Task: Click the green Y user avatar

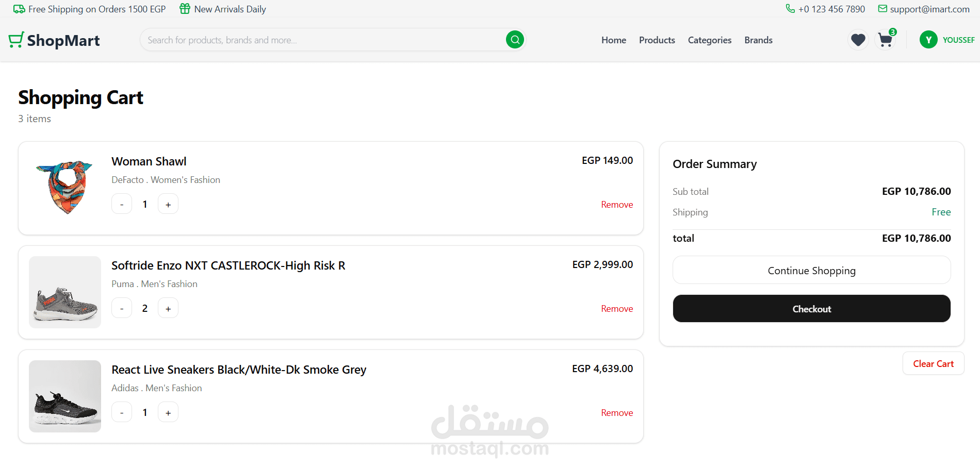Action: click(x=928, y=40)
